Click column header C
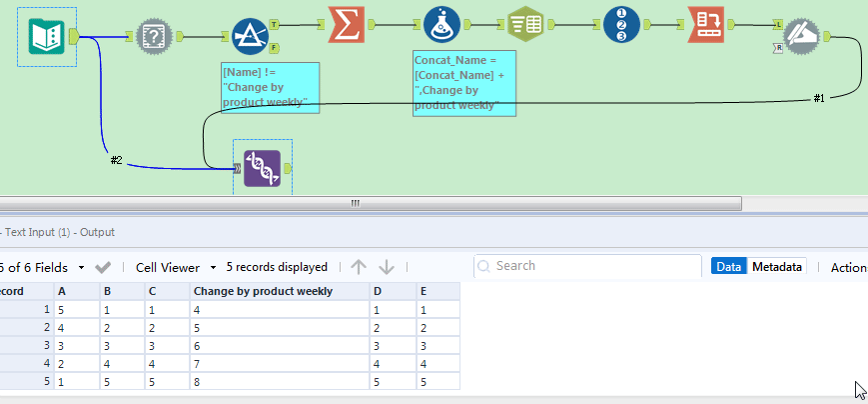The image size is (868, 404). click(167, 291)
